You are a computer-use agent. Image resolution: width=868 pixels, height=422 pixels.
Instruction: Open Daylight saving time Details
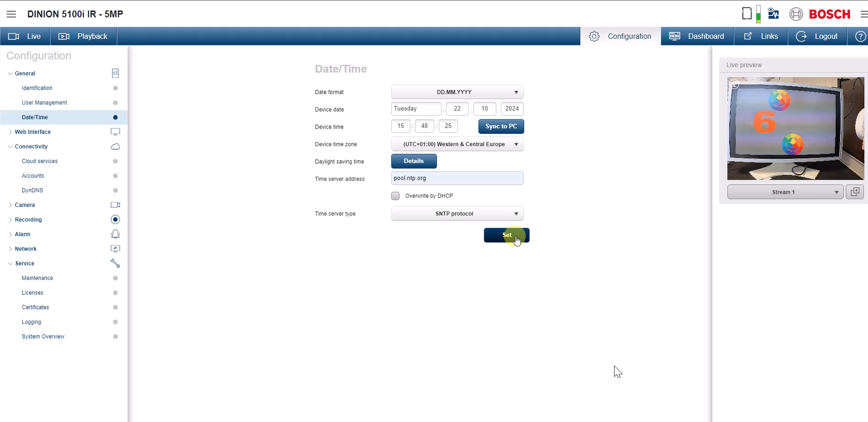[x=414, y=161]
